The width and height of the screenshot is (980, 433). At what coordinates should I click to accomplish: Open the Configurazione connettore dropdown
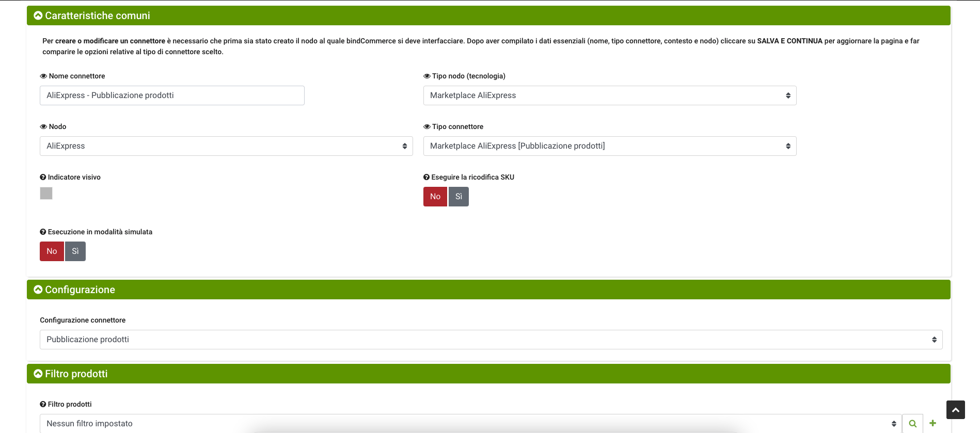491,340
